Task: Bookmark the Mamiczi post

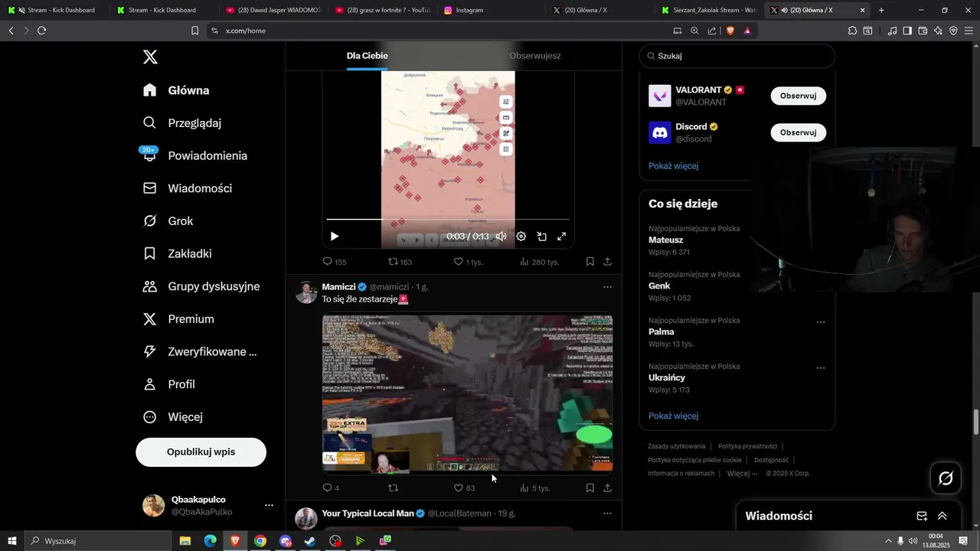Action: coord(590,488)
